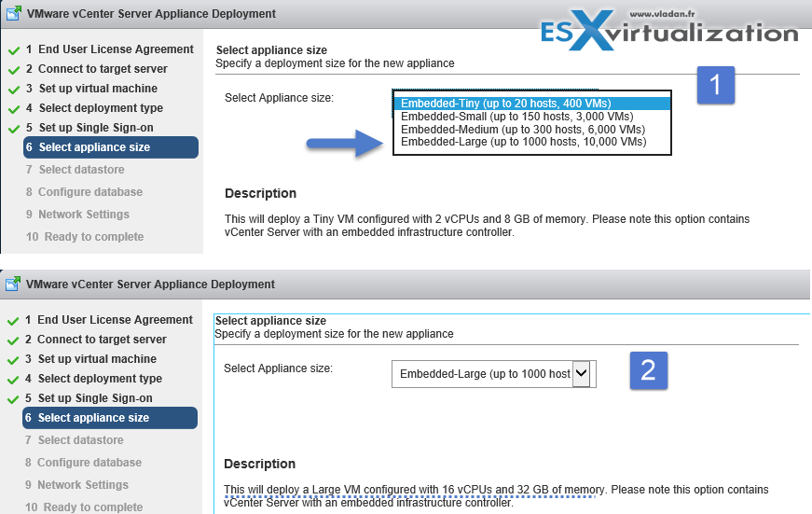Click 'Select Appliance size:' label in bottom window
The image size is (812, 514).
[278, 368]
